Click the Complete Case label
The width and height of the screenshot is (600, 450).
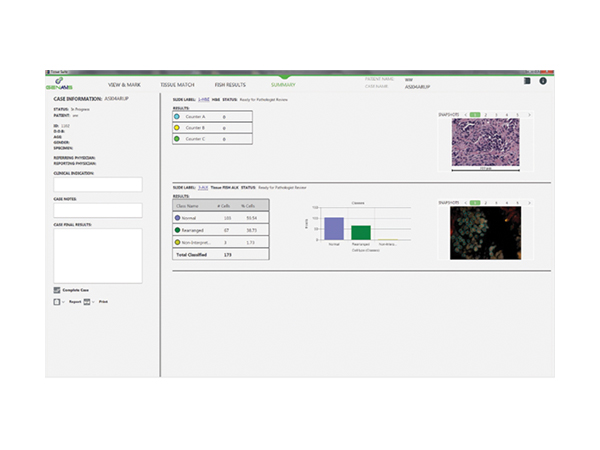75,290
